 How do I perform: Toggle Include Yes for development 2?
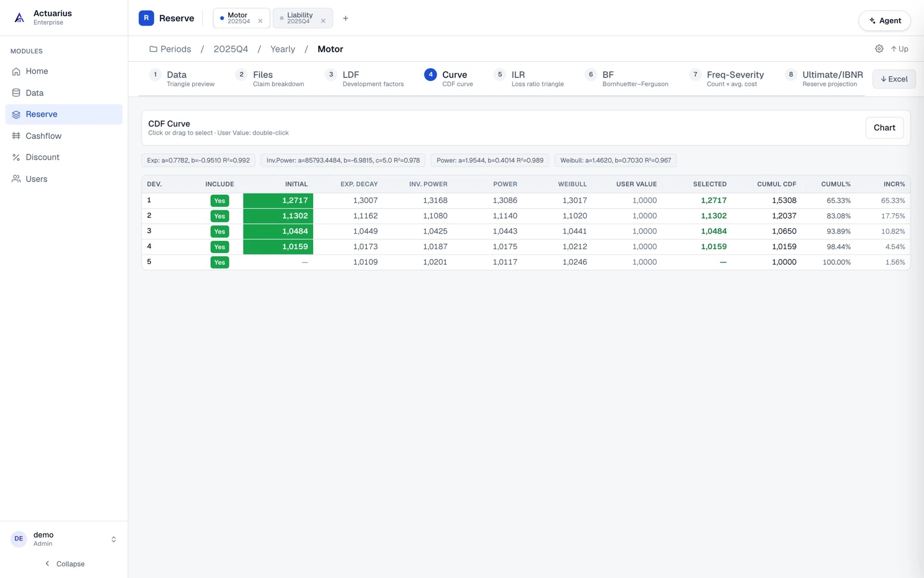219,216
